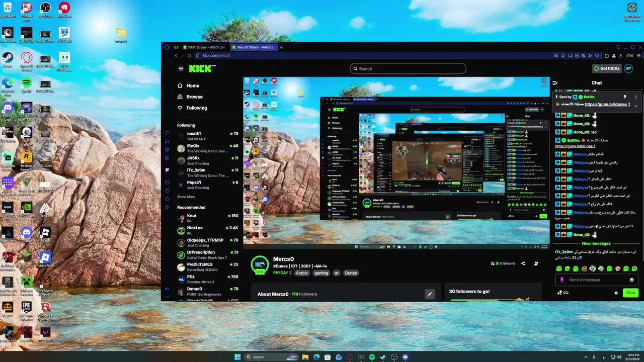Select the mc pack folder on desktop
The image size is (644, 362).
pos(121,35)
